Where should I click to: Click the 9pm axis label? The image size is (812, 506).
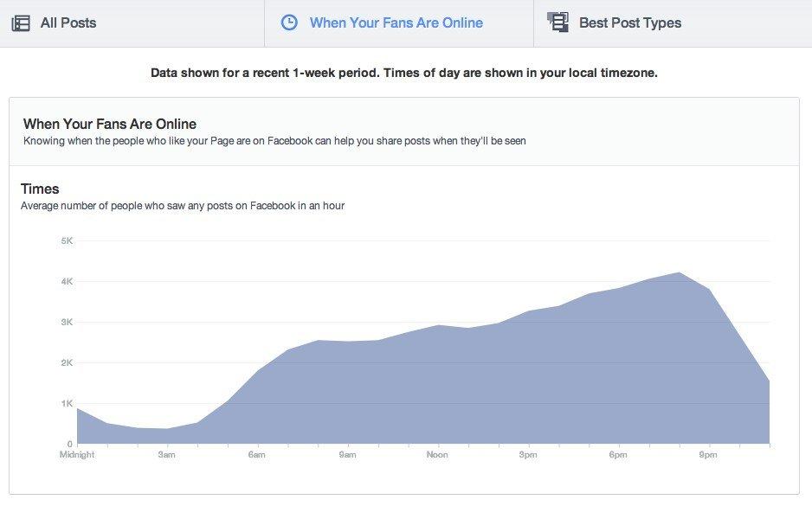[708, 455]
